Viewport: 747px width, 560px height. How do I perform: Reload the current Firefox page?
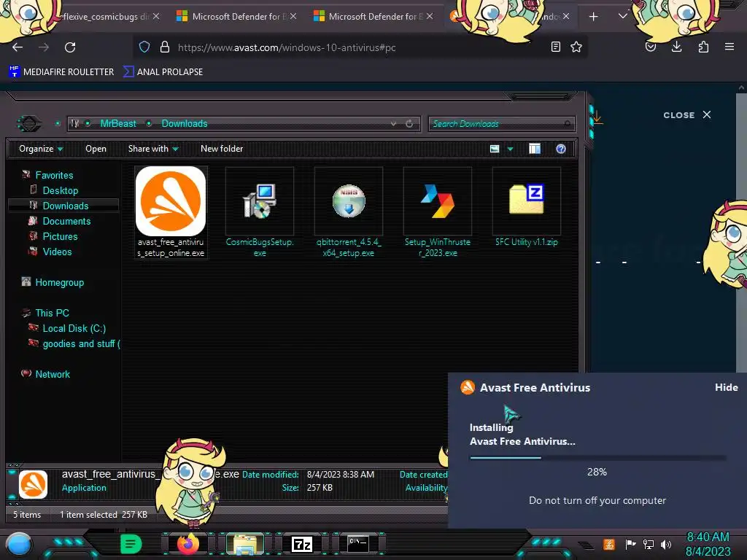click(70, 47)
